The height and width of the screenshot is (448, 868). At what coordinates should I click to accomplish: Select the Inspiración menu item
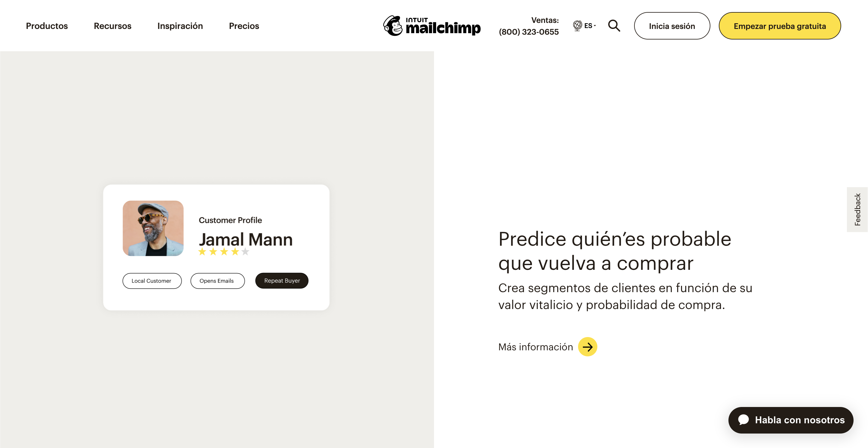tap(179, 25)
